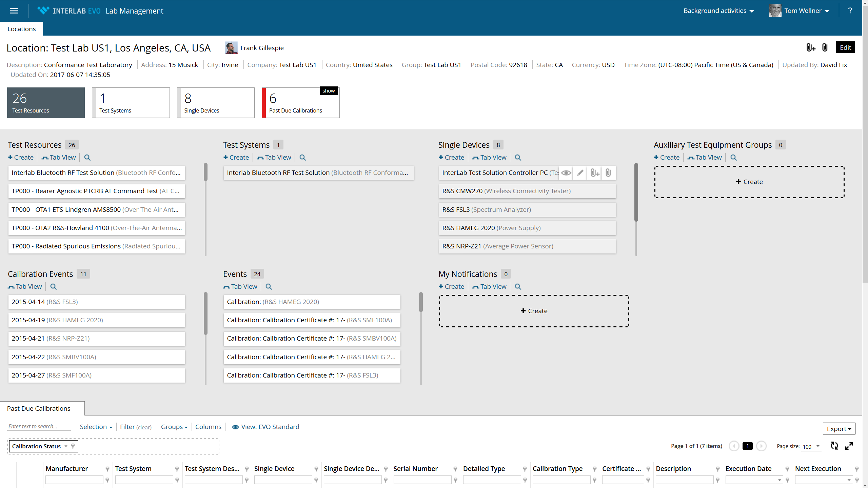The height and width of the screenshot is (488, 868).
Task: Click the pencil edit icon on Controller PC row
Action: pos(580,173)
